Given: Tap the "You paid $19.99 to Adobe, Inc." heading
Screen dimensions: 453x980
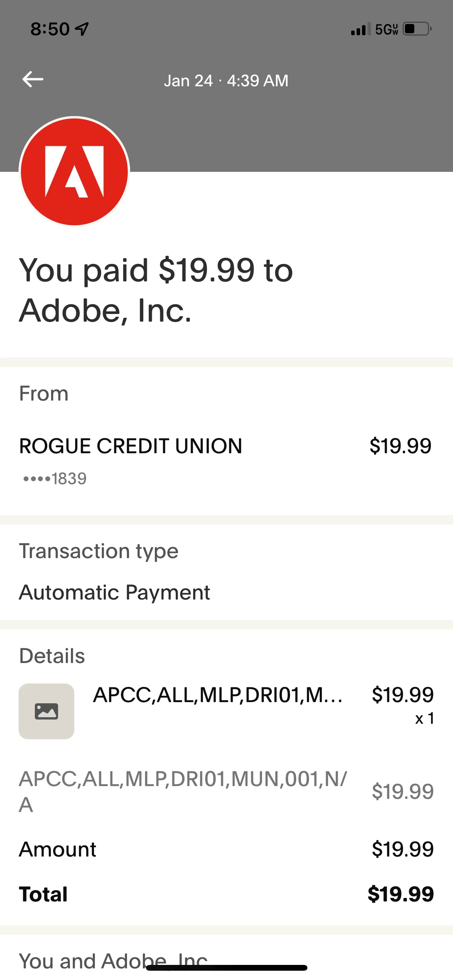Looking at the screenshot, I should [156, 290].
